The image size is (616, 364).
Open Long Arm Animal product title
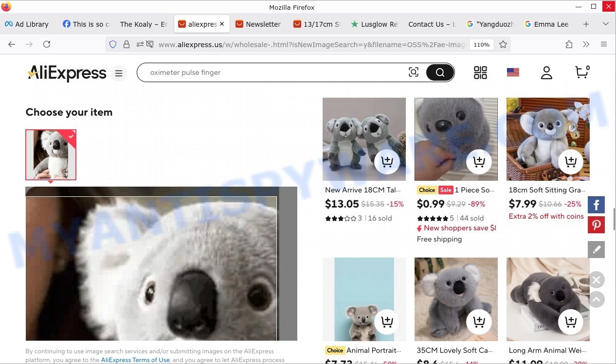tap(548, 350)
